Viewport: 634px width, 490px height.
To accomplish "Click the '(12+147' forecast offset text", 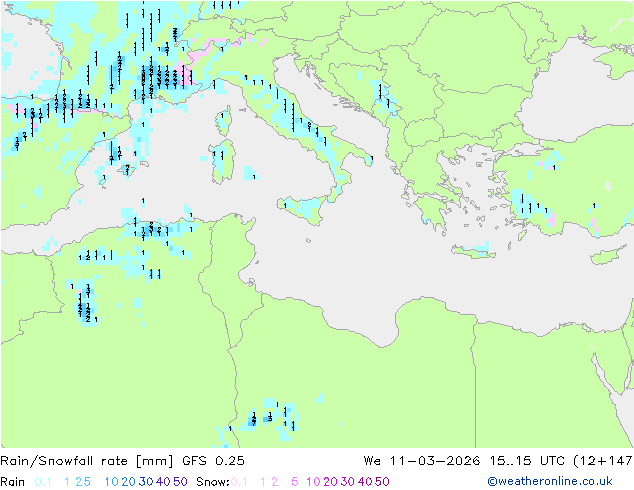I will 603,461.
